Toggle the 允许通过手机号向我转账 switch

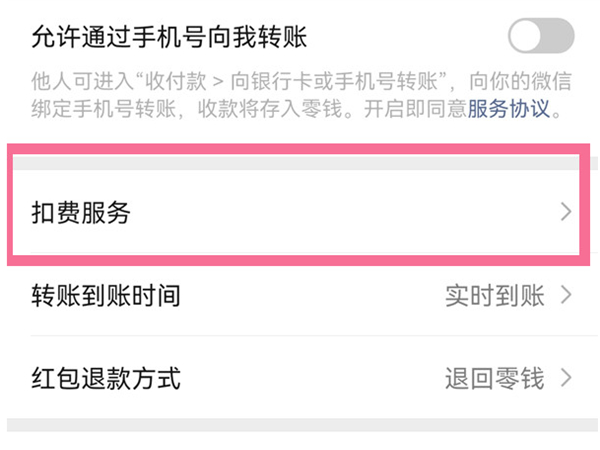click(541, 37)
